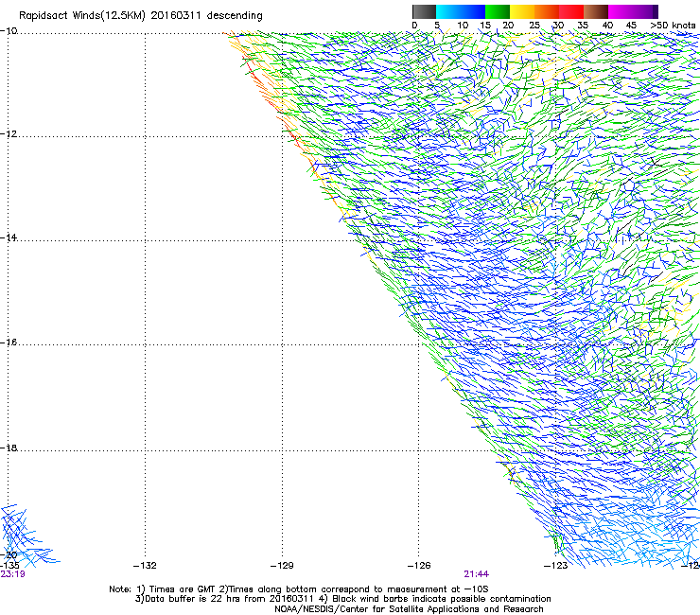The image size is (700, 615).
Task: Click the -126 longitude axis label
Action: (x=419, y=566)
